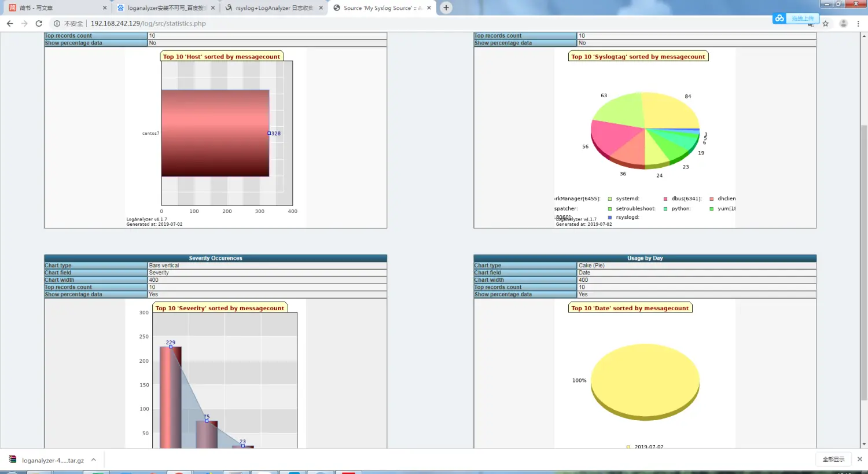This screenshot has width=868, height=474.
Task: Select the Source 'My Syslog Source' tab
Action: point(381,8)
